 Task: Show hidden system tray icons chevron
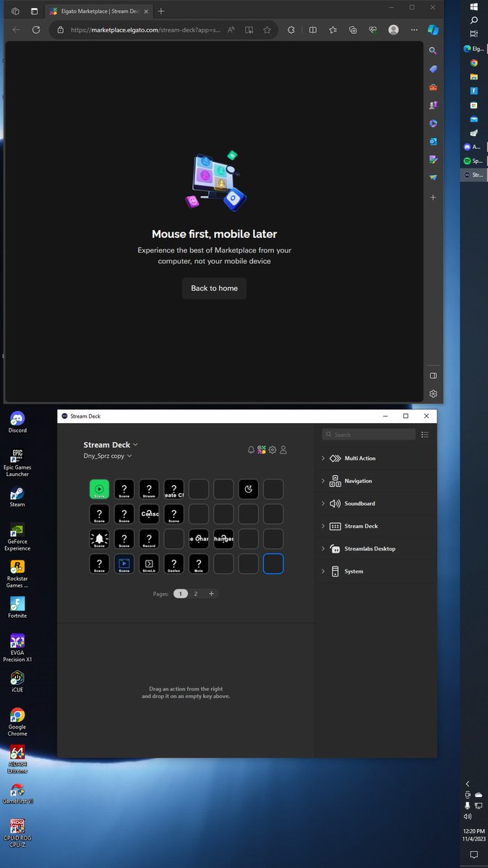(x=468, y=783)
